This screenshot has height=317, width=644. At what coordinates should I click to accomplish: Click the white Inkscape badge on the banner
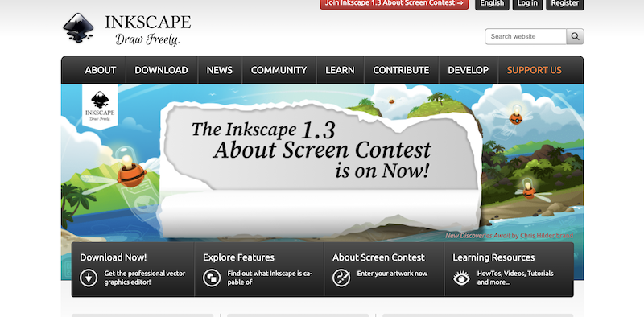point(100,106)
